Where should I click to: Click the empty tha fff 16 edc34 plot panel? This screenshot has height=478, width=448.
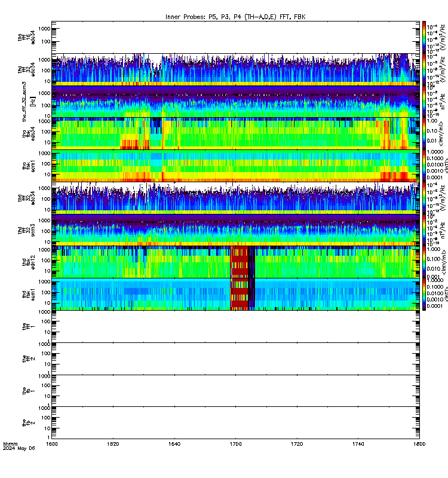(x=235, y=37)
